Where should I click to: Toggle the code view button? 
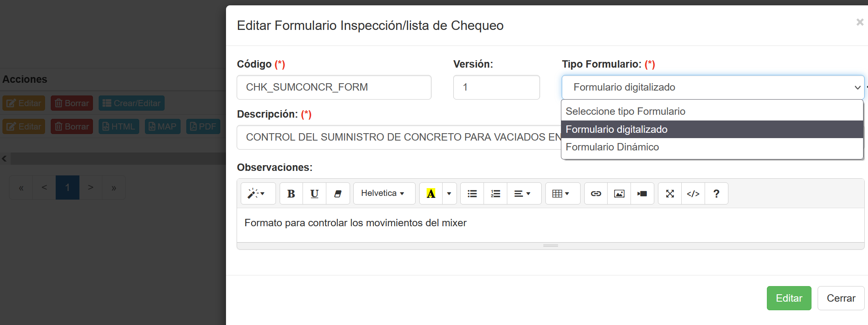(693, 193)
